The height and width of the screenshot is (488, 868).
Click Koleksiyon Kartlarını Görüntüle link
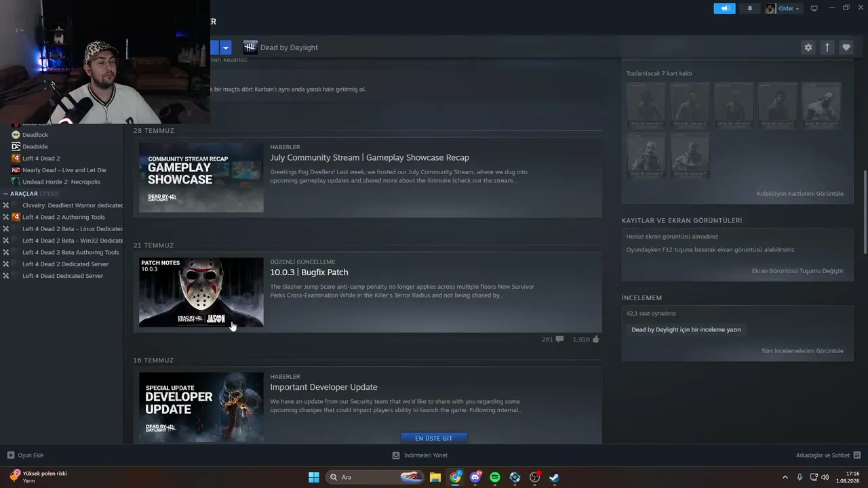pyautogui.click(x=800, y=194)
